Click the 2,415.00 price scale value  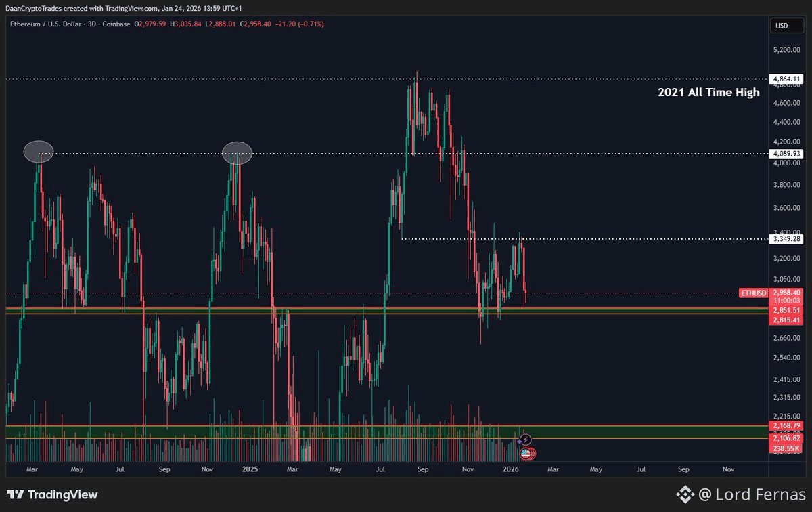point(786,379)
